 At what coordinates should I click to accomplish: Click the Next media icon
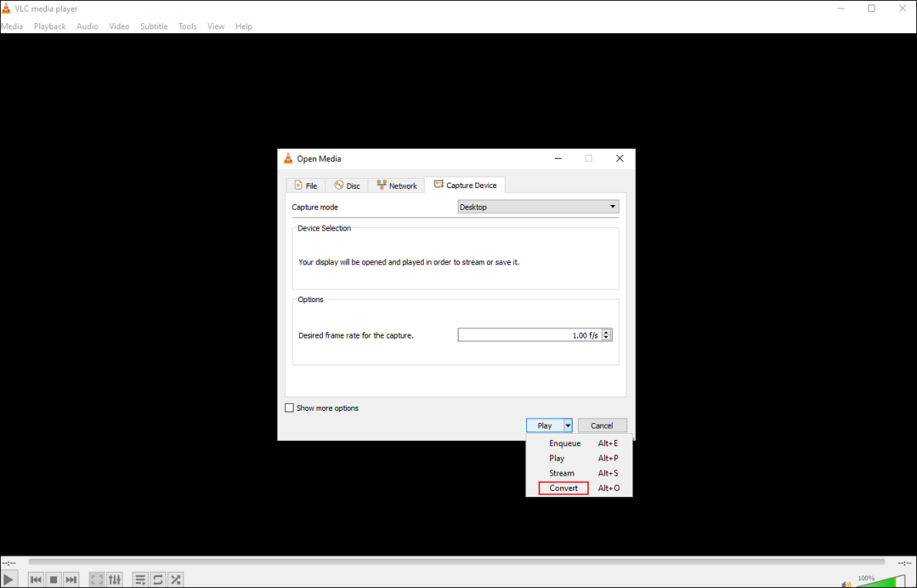point(71,579)
